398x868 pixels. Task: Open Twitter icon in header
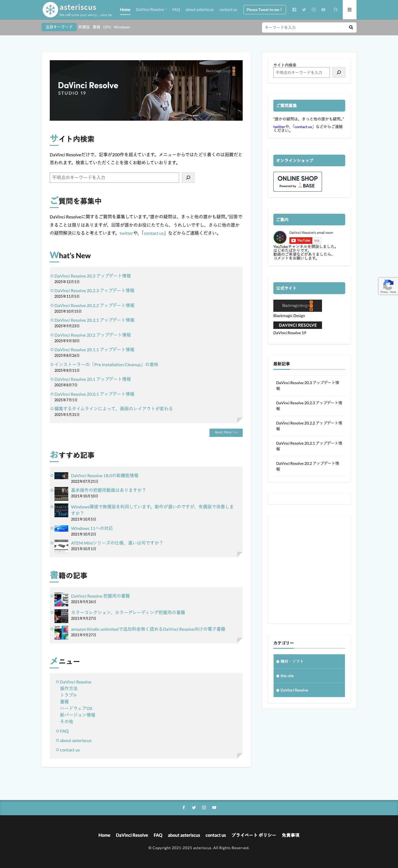pos(304,10)
